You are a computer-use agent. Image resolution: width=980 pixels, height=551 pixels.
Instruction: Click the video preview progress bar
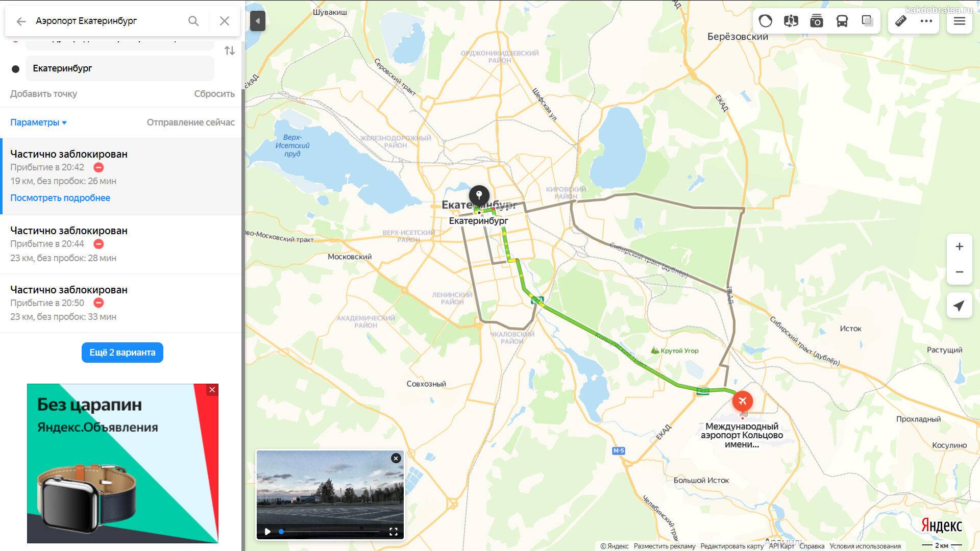tap(330, 532)
